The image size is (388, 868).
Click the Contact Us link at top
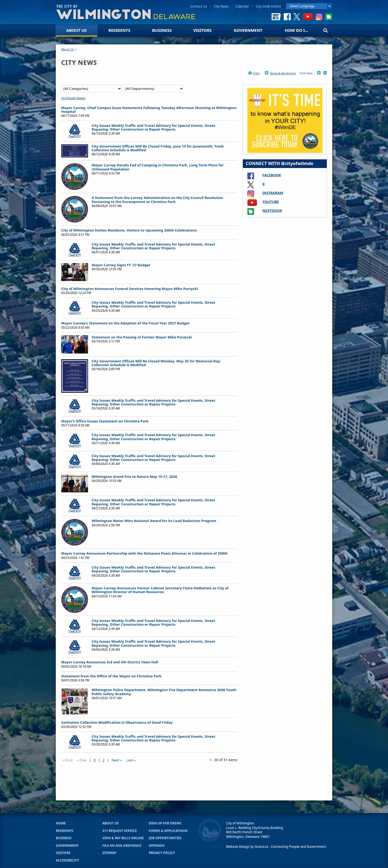click(x=199, y=6)
